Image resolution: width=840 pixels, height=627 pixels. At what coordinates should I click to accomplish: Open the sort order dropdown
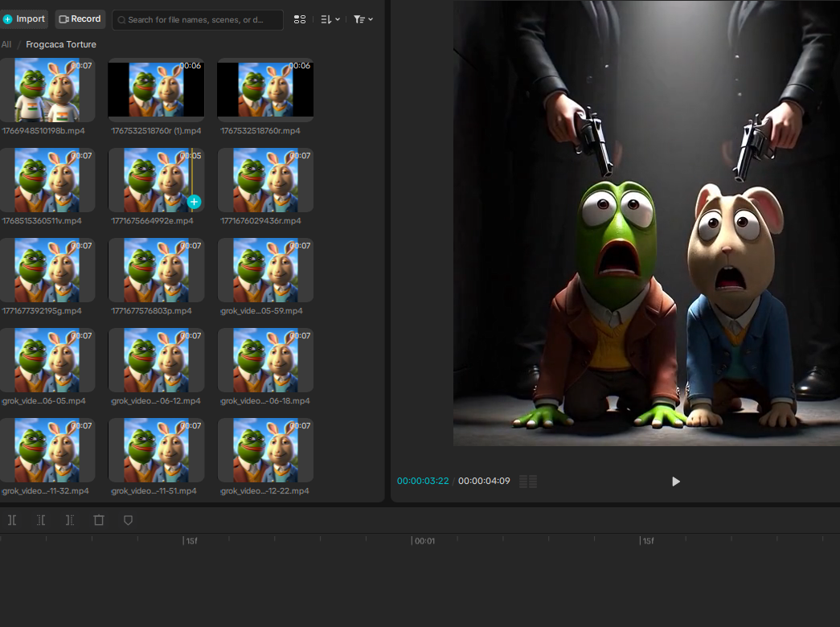330,19
